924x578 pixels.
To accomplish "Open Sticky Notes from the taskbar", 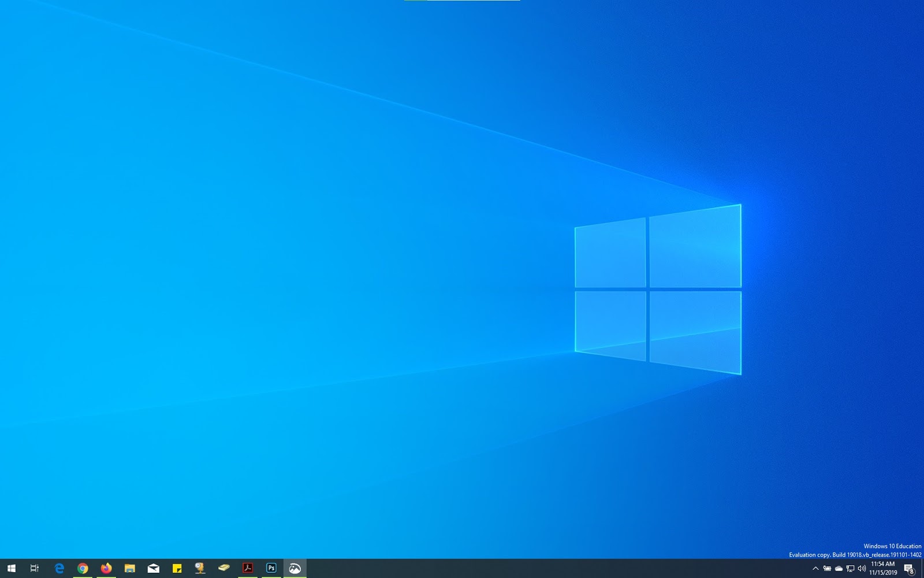I will coord(177,568).
